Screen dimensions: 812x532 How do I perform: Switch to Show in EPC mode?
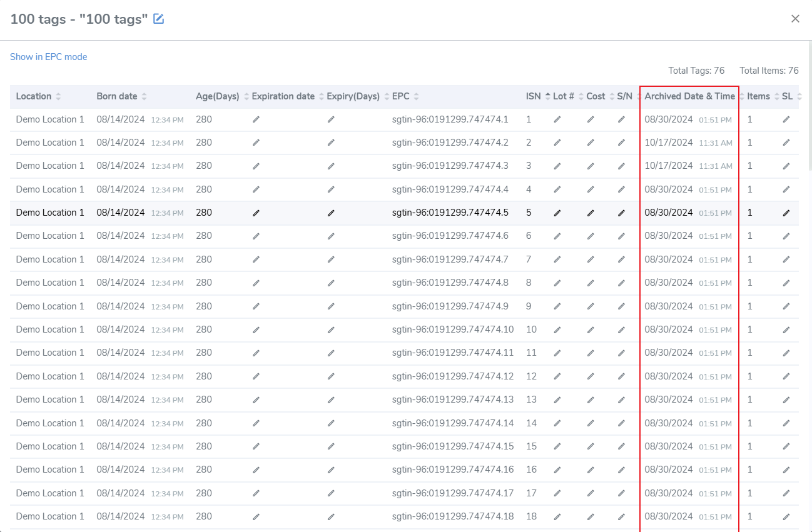tap(48, 57)
